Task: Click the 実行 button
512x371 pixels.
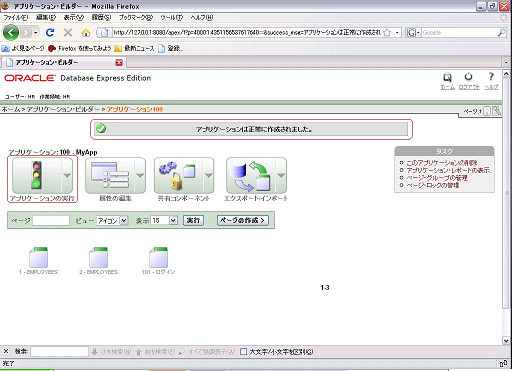Action: [x=193, y=220]
